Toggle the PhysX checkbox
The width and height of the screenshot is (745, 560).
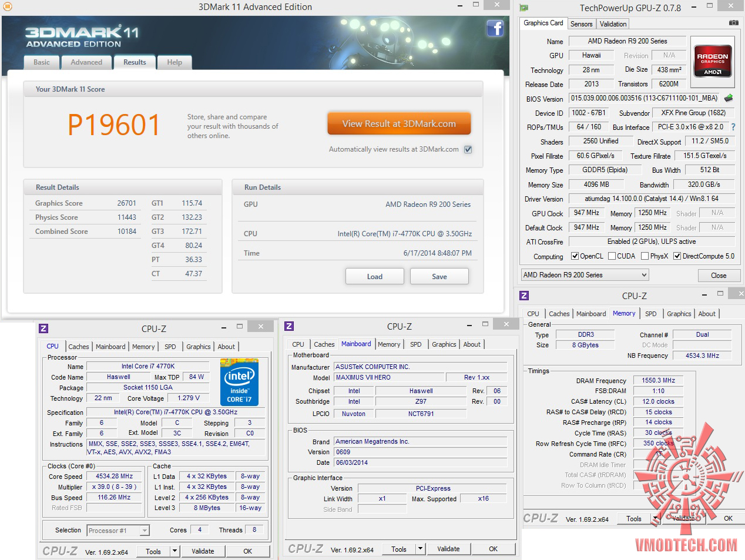coord(645,256)
